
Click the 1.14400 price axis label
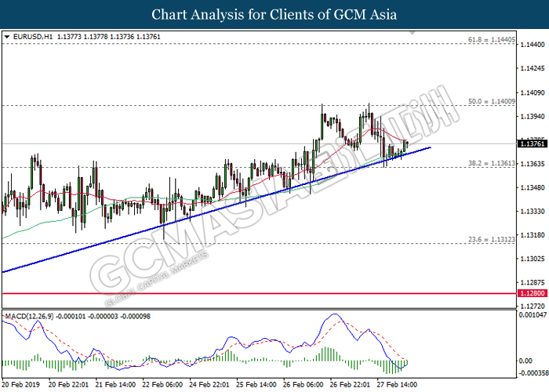click(x=530, y=45)
